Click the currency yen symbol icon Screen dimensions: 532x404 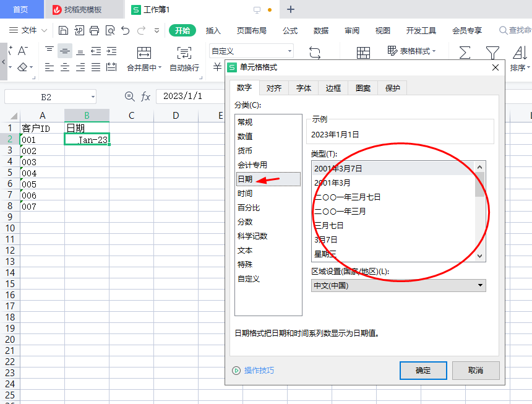[217, 67]
